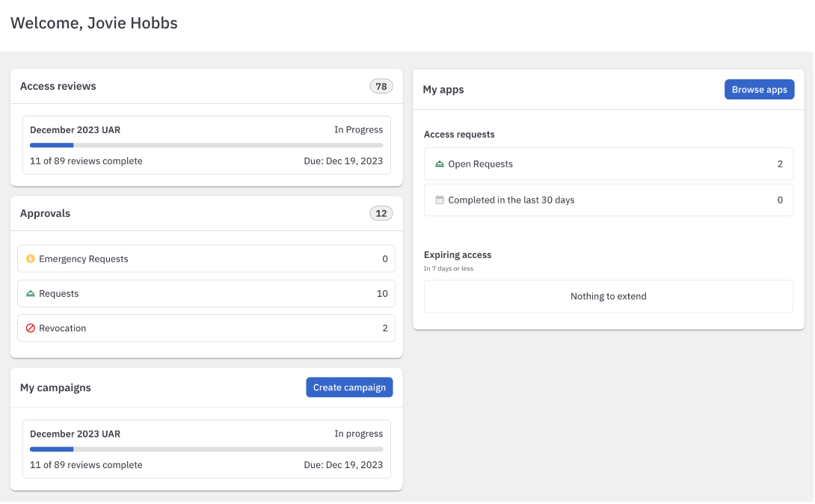This screenshot has height=504, width=815.
Task: Open the Open Requests row in My apps
Action: click(608, 164)
